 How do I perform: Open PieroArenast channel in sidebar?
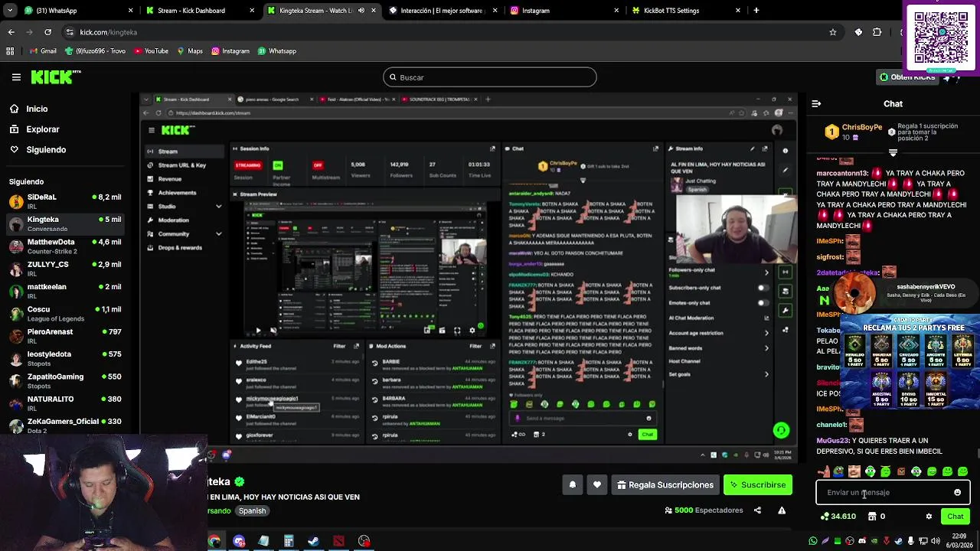click(x=65, y=336)
